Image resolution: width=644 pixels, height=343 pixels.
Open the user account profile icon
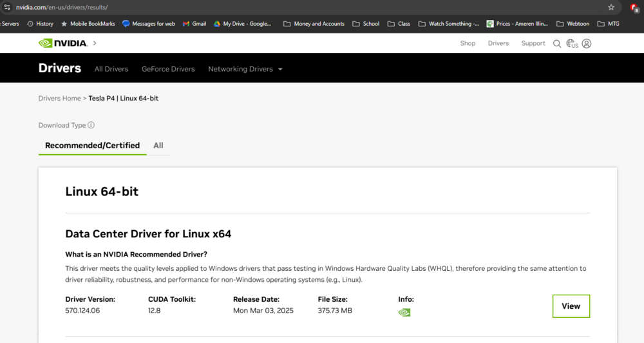[587, 44]
